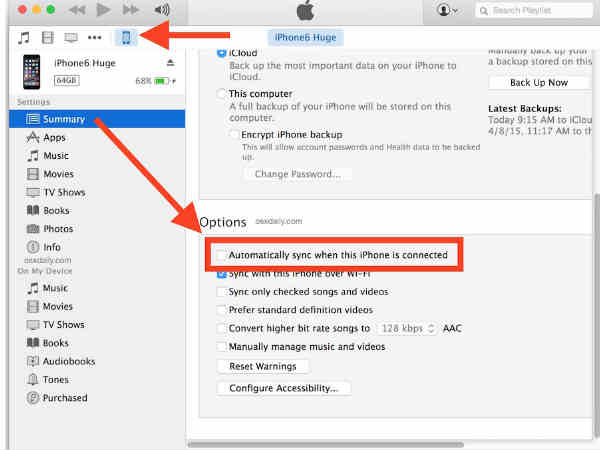Open the 128 kbps bit rate dropdown

[x=404, y=328]
